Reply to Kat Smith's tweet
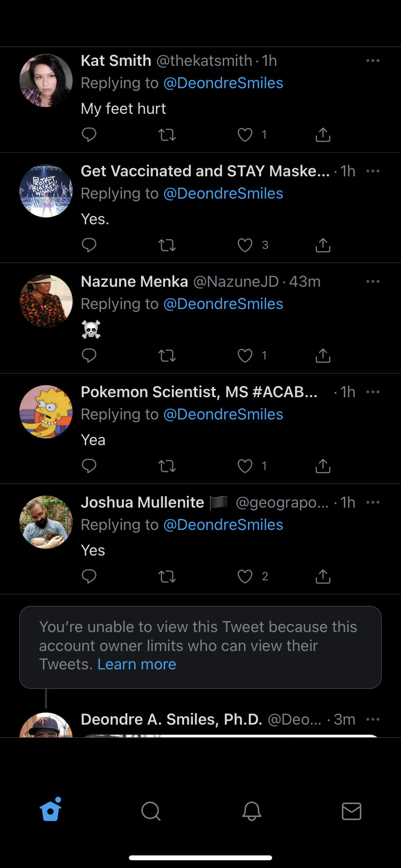401x868 pixels. click(x=89, y=134)
